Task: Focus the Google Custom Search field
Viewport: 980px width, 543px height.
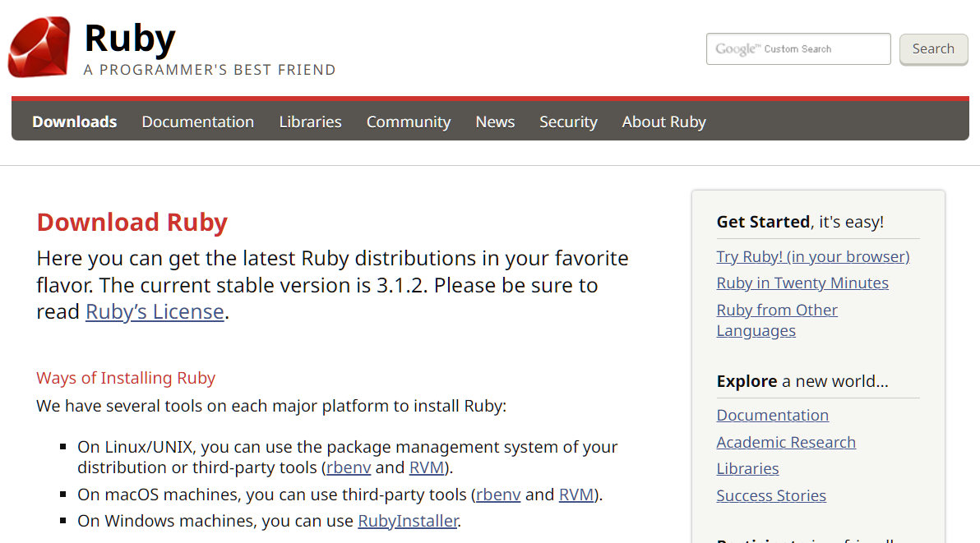Action: click(798, 48)
